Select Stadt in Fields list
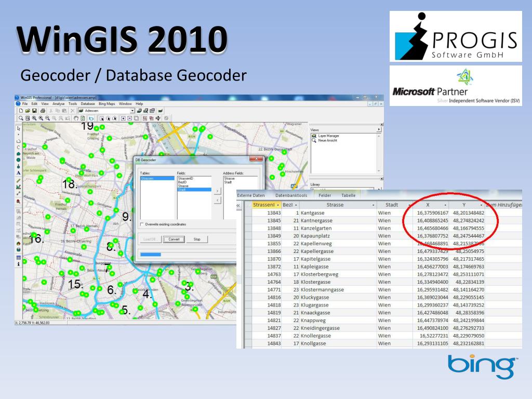Screen dimensions: 532x399 pos(194,190)
